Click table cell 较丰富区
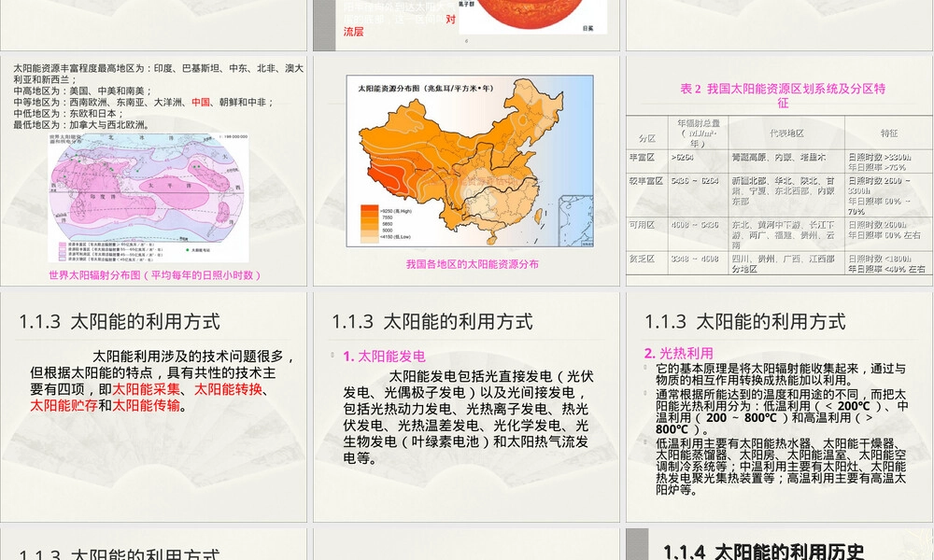934x560 pixels. (646, 180)
